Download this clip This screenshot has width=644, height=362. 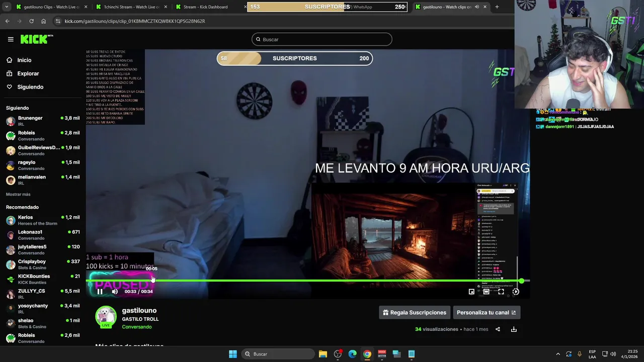click(514, 329)
